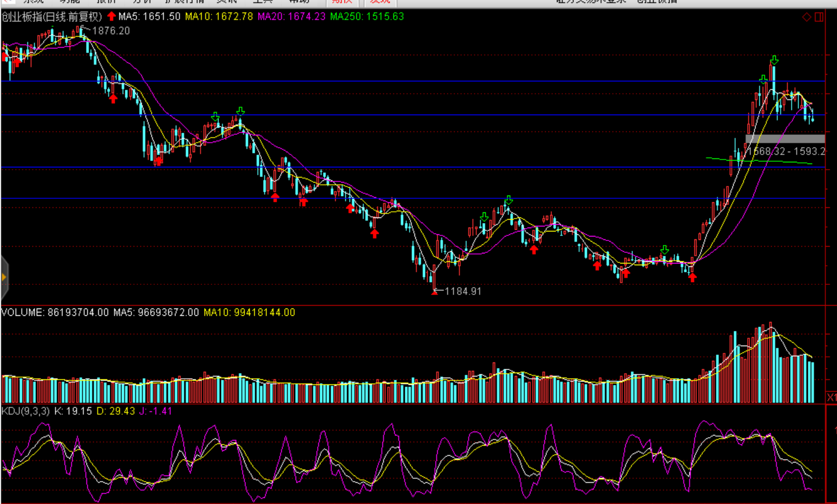Click the gray gap zone rectangle on chart

point(785,139)
